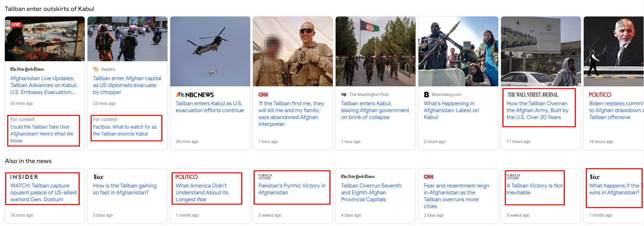644x226 pixels.
Task: Open the 'Biden restates' Afghan drawdown headline
Action: pos(616,110)
